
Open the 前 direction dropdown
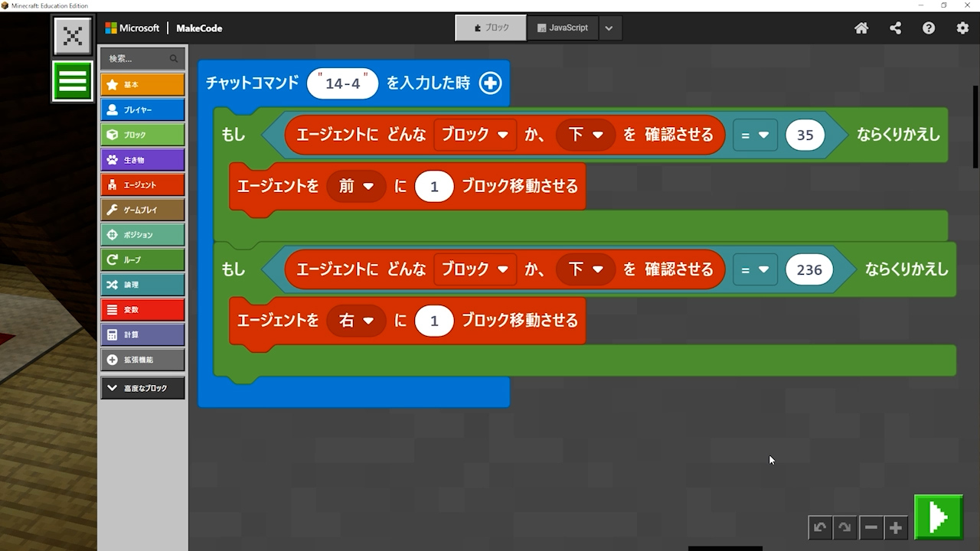tap(356, 187)
